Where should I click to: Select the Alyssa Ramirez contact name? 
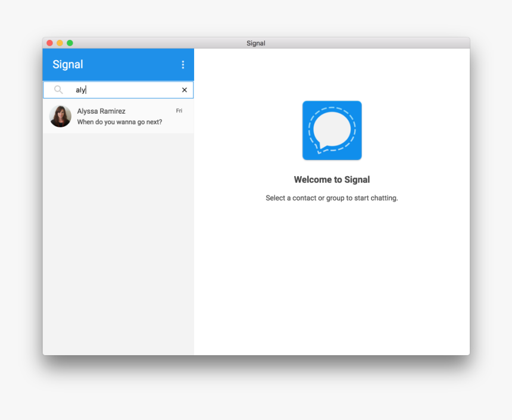101,111
